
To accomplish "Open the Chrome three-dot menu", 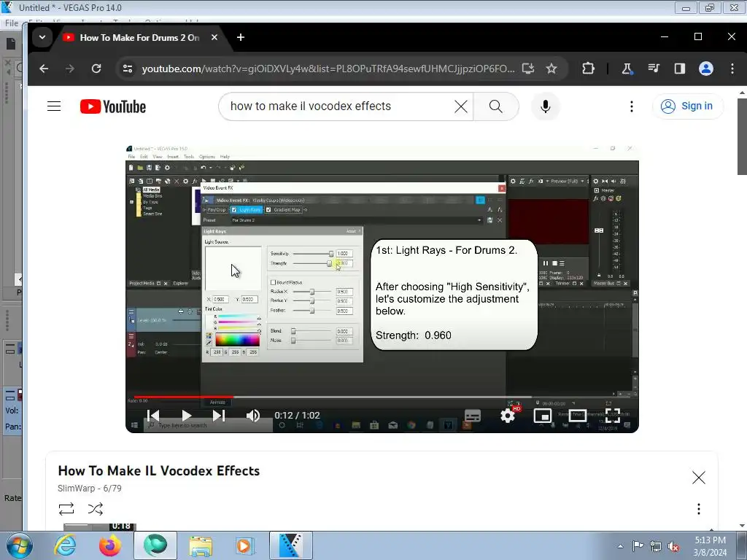I will (x=732, y=69).
